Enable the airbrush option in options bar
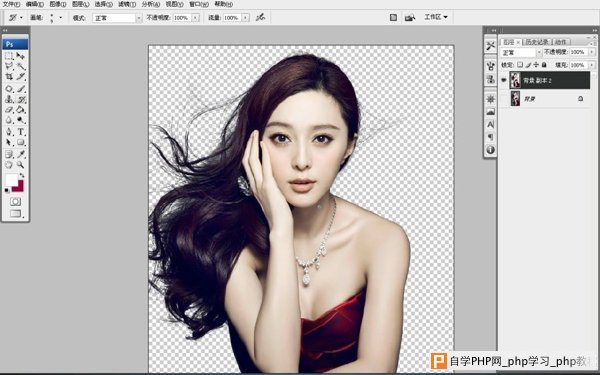600x375 pixels. click(x=261, y=17)
